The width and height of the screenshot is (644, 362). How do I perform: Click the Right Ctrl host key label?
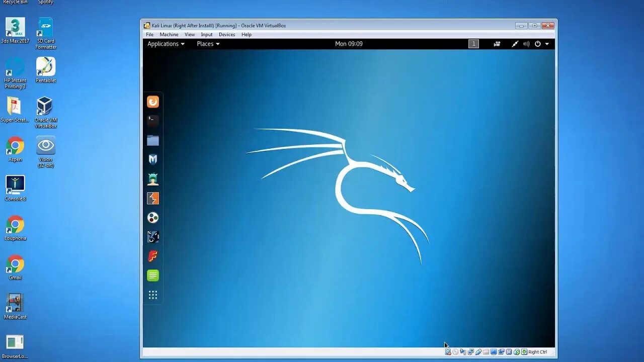(537, 352)
